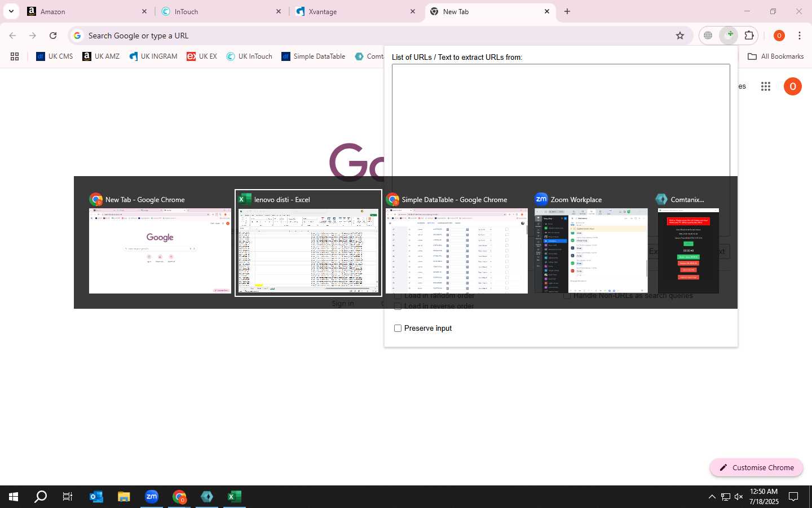
Task: Open the Chrome profile avatar in toolbar
Action: pos(779,36)
